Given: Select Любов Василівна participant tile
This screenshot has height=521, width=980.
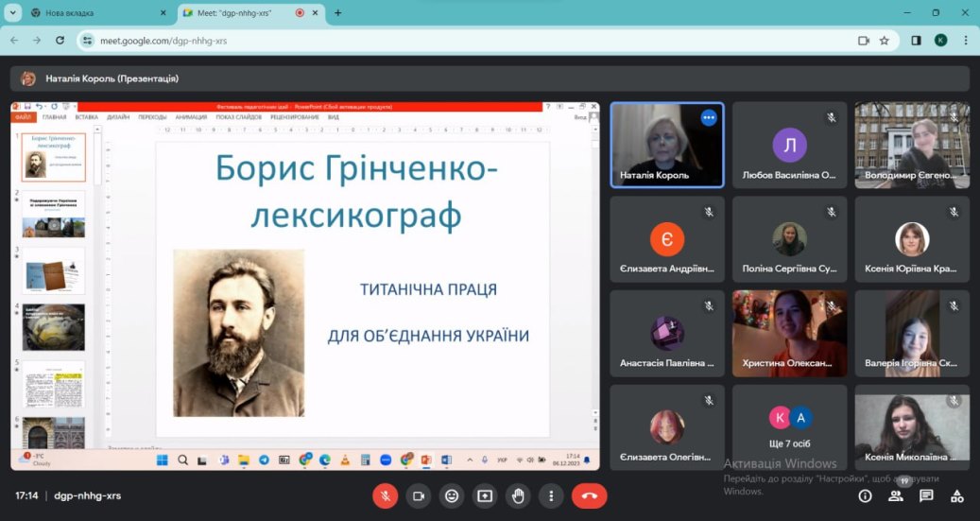Looking at the screenshot, I should (x=789, y=145).
